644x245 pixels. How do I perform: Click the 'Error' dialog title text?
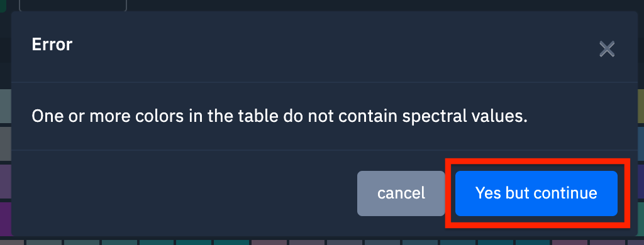pos(52,45)
